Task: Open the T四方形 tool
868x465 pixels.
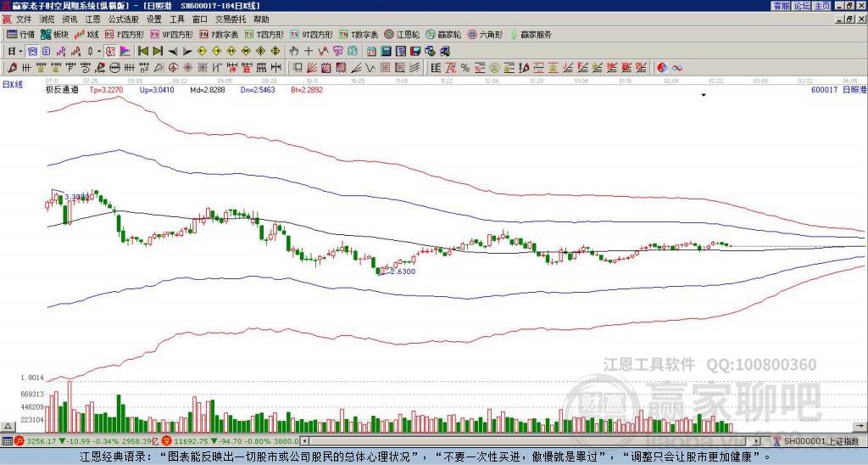Action: point(264,34)
